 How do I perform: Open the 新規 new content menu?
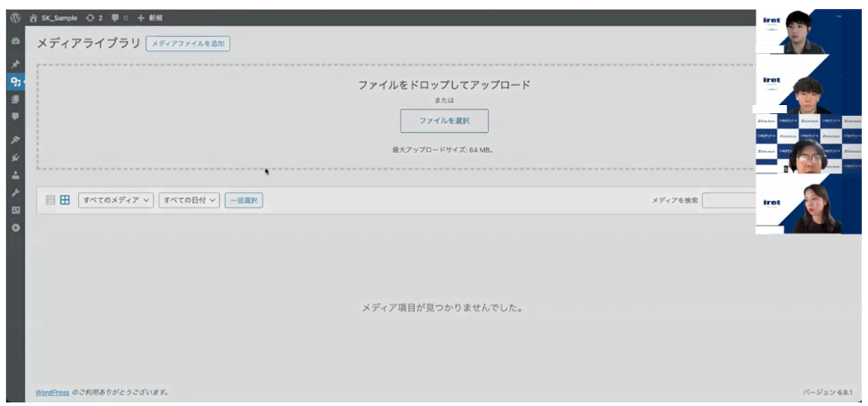150,18
